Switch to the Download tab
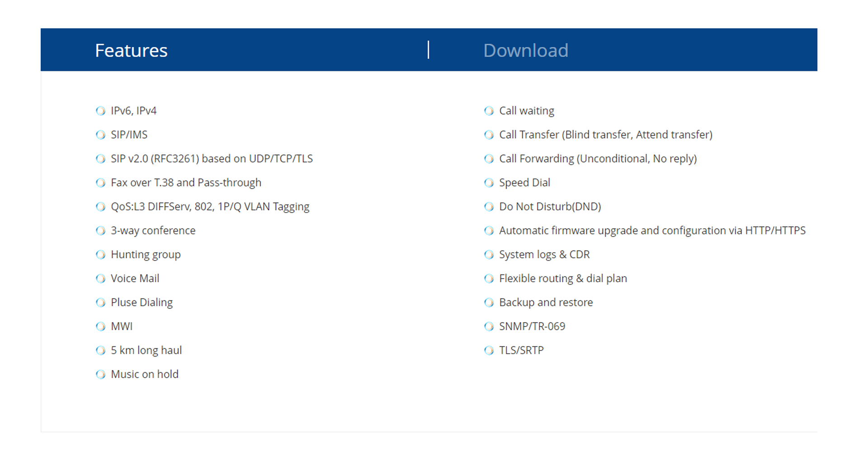 [x=525, y=50]
